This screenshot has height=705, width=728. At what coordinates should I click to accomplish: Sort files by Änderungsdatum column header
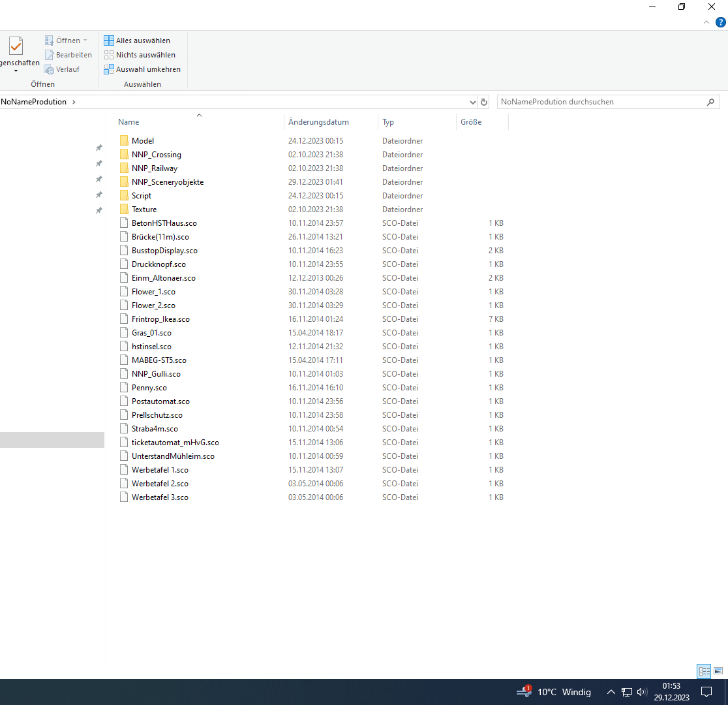(318, 122)
